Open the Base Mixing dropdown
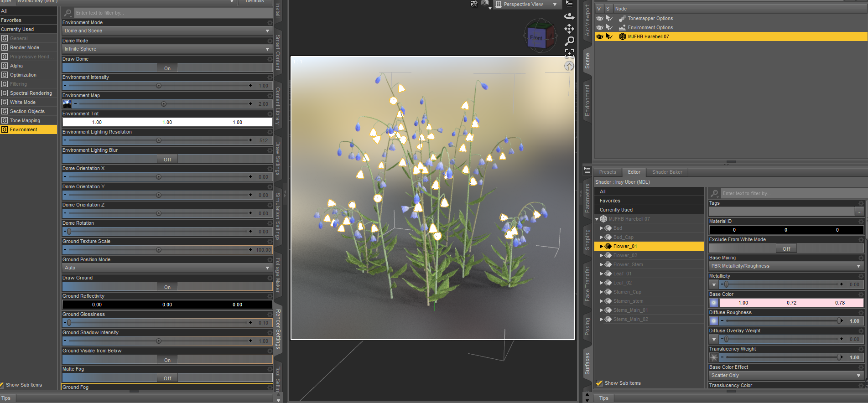Viewport: 868px width, 403px height. click(786, 266)
